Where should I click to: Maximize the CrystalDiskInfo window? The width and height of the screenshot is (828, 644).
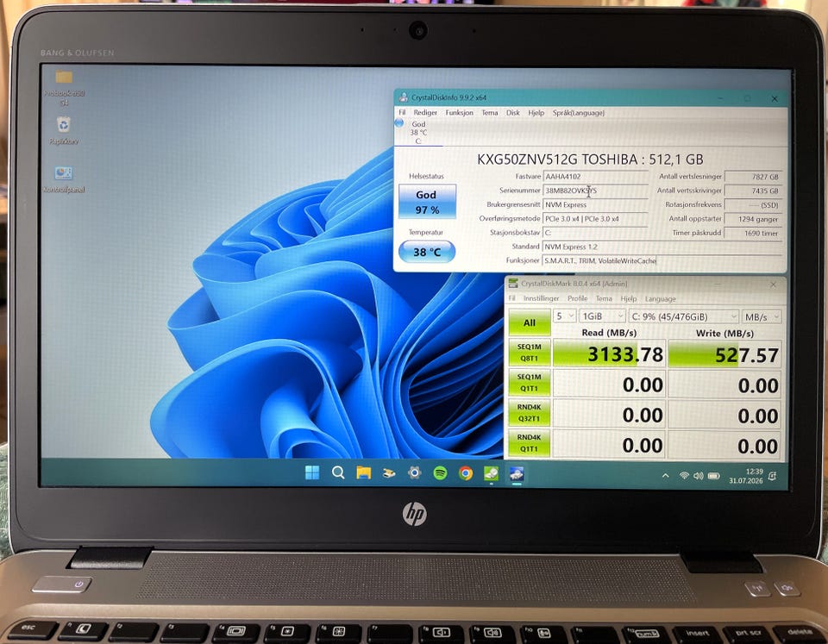[x=747, y=98]
